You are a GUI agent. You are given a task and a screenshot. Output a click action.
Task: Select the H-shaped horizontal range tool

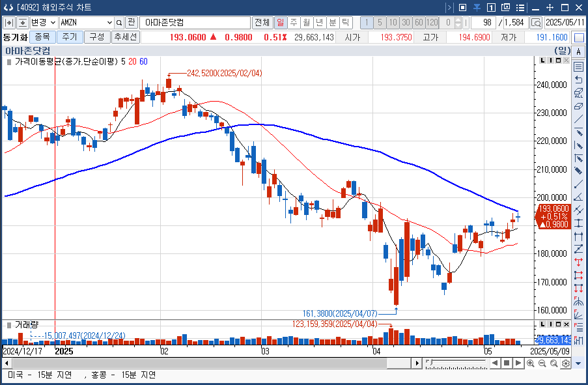[x=578, y=236]
